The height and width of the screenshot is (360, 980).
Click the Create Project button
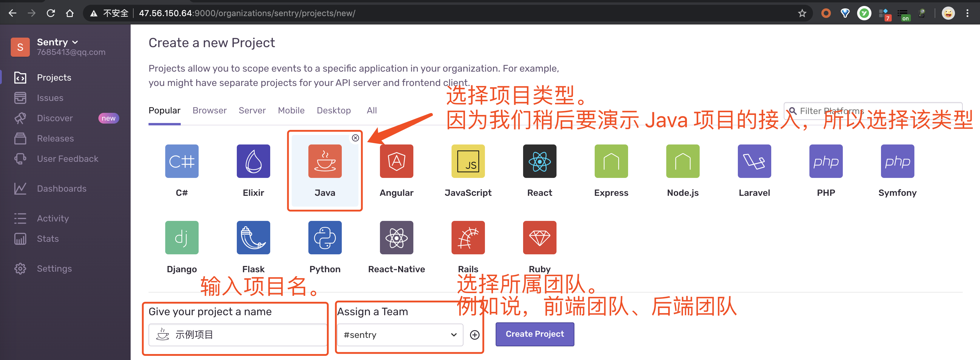(x=534, y=334)
